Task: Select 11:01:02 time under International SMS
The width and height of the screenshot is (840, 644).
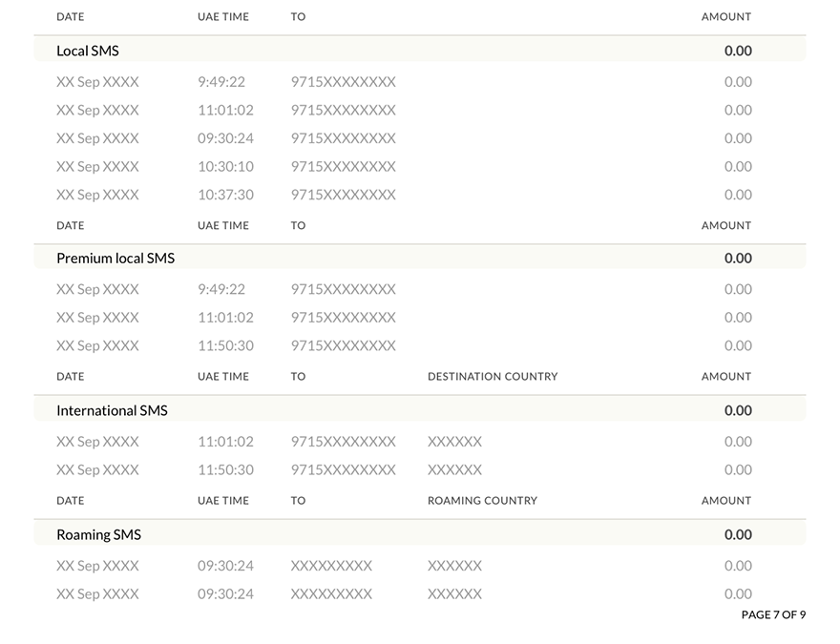Action: 225,441
